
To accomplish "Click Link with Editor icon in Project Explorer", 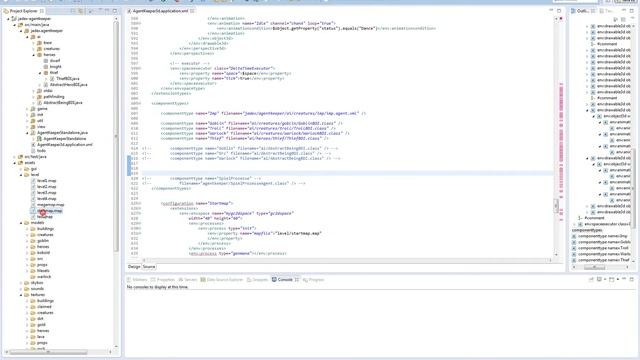I will pyautogui.click(x=81, y=11).
